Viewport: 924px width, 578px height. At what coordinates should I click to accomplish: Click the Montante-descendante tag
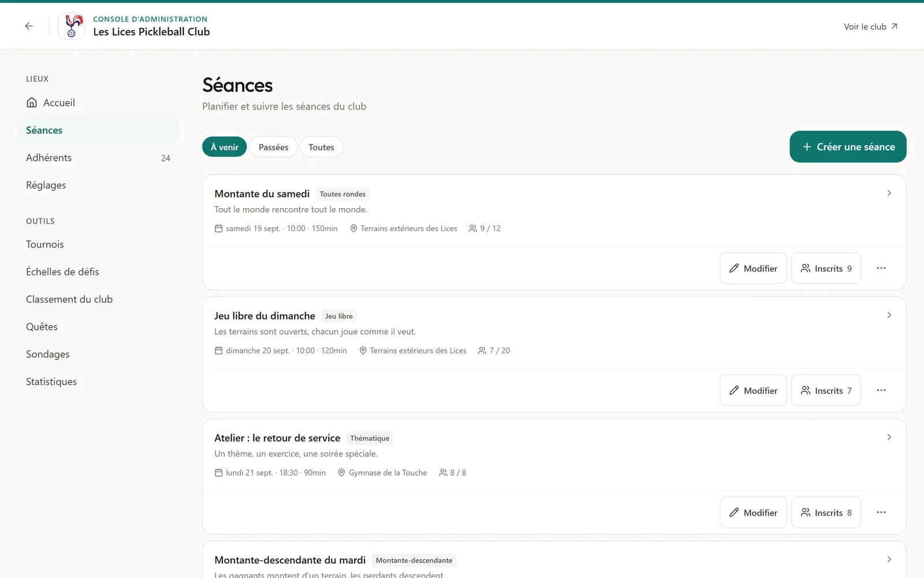[x=414, y=560]
